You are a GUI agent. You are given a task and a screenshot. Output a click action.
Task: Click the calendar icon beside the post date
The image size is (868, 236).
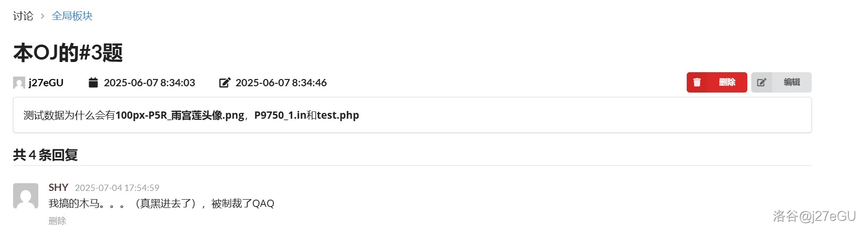[94, 82]
